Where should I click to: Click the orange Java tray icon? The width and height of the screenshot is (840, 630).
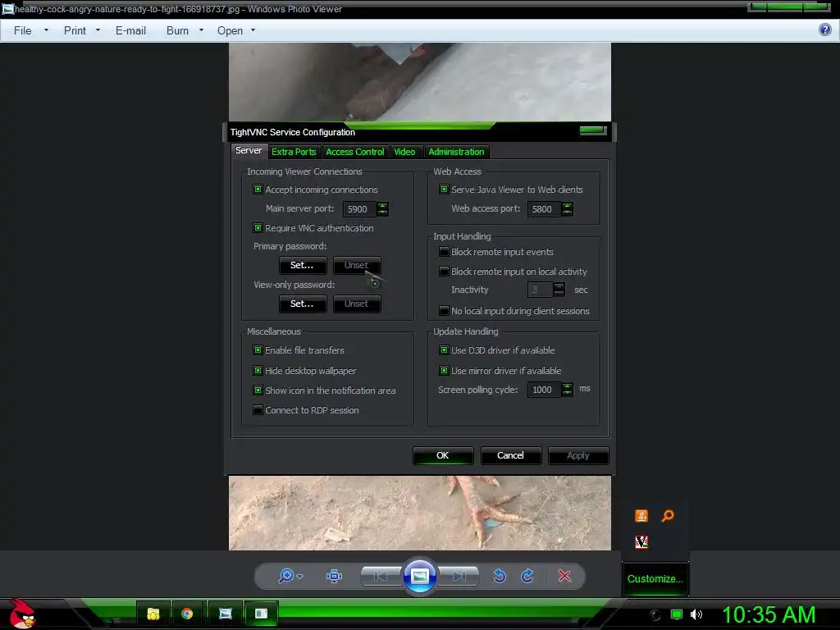tap(641, 516)
